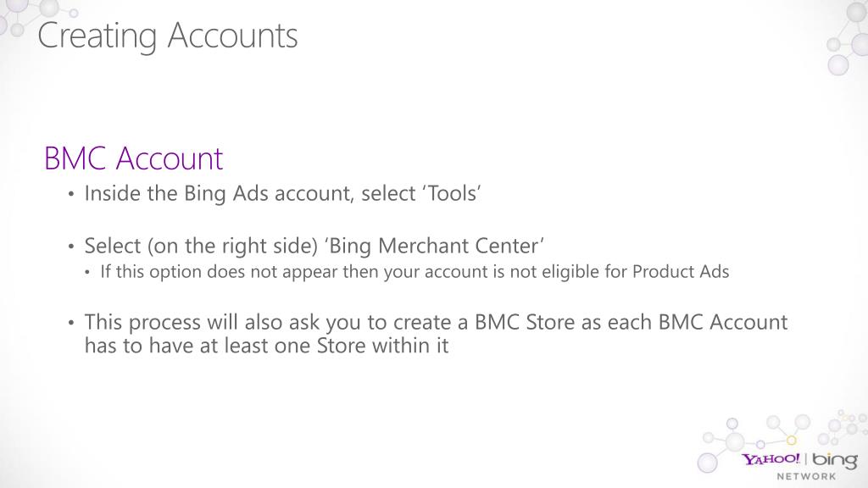Click the yellow circle above the Bing logo
The width and height of the screenshot is (868, 488).
point(792,440)
